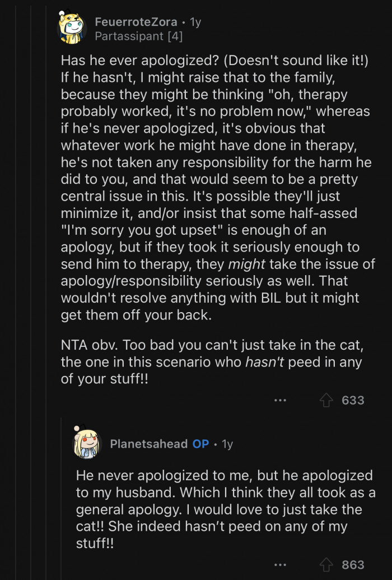This screenshot has width=392, height=580.
Task: Open the ellipsis menu under the reply
Action: point(281,566)
